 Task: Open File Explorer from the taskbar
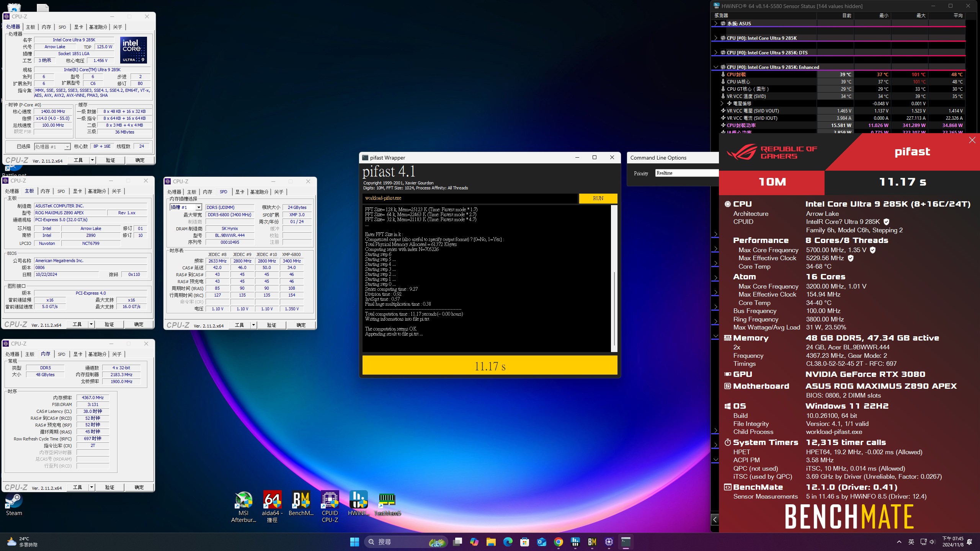click(x=491, y=542)
